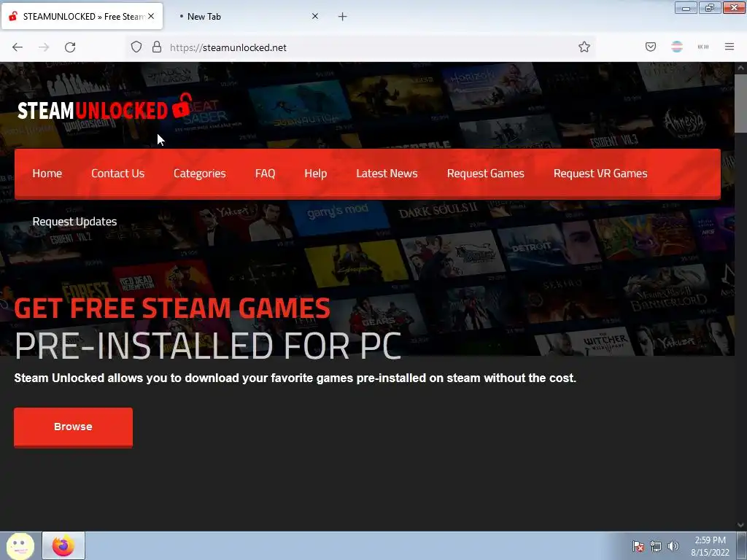This screenshot has height=560, width=747.
Task: Click the vertical scrollbar thumb
Action: (x=740, y=104)
